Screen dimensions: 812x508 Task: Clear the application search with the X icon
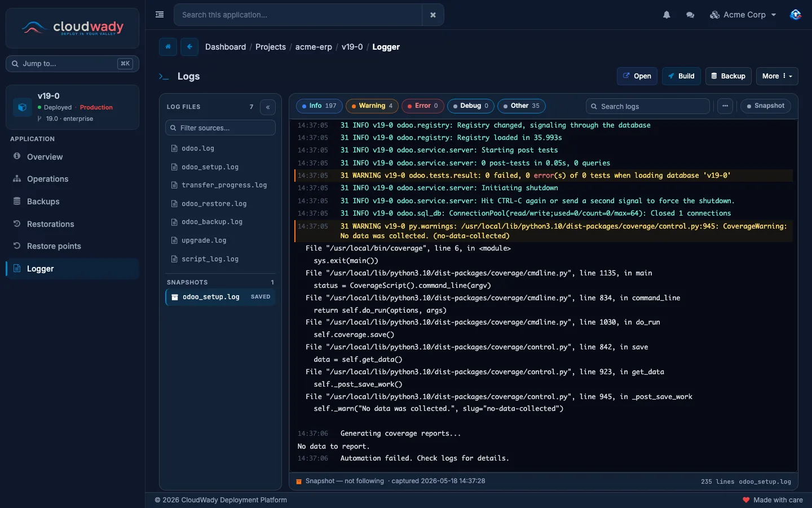(433, 15)
